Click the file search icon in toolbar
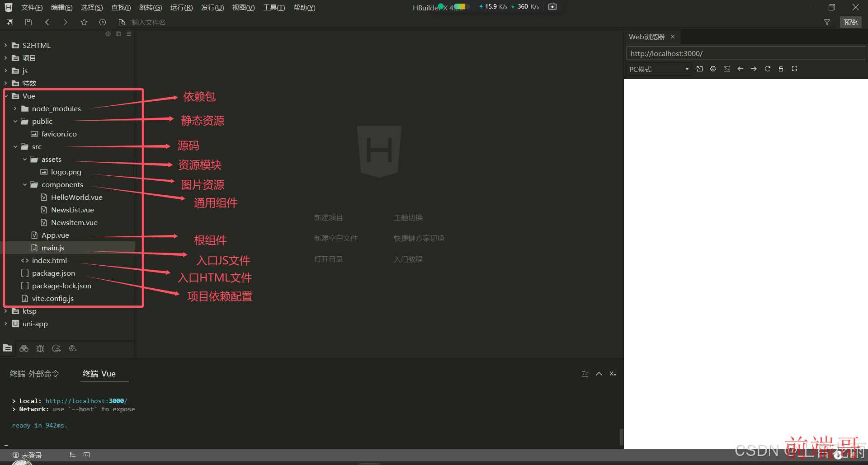 click(x=122, y=22)
